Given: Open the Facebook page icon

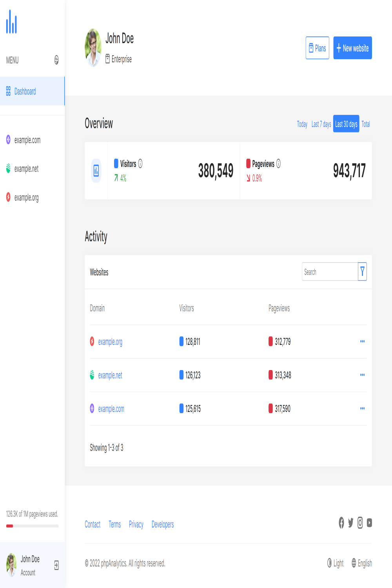Looking at the screenshot, I should click(341, 523).
